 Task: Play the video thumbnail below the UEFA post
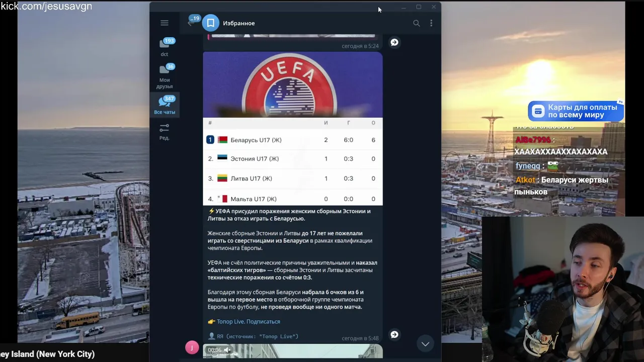293,351
